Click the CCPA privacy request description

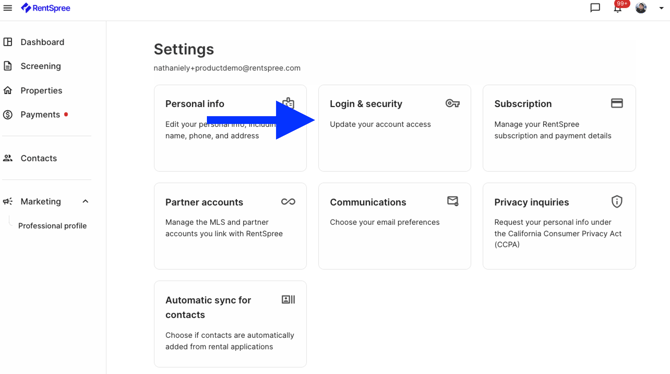click(x=558, y=233)
